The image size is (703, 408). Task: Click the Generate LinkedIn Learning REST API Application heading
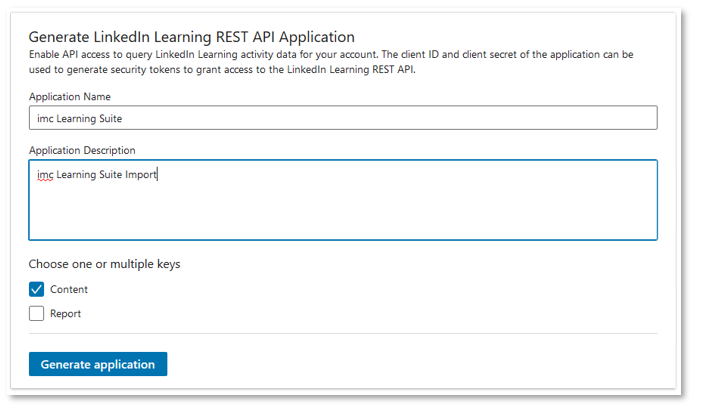[x=191, y=38]
